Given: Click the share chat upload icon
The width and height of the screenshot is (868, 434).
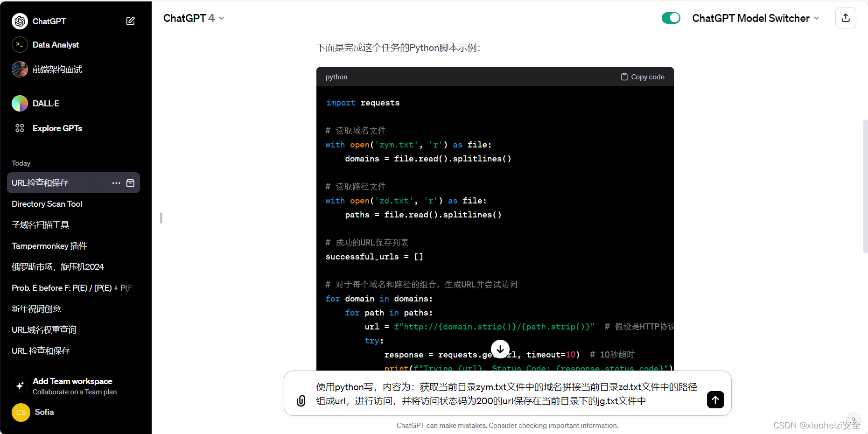Looking at the screenshot, I should click(x=846, y=18).
